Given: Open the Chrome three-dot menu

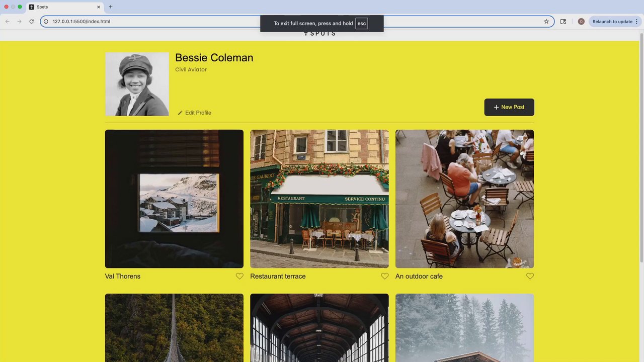Looking at the screenshot, I should 636,22.
